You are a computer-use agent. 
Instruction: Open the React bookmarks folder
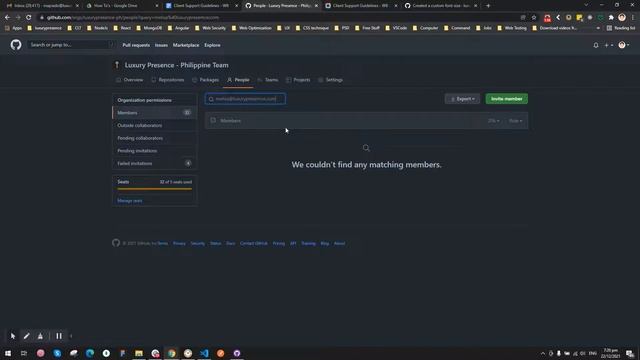click(x=122, y=28)
